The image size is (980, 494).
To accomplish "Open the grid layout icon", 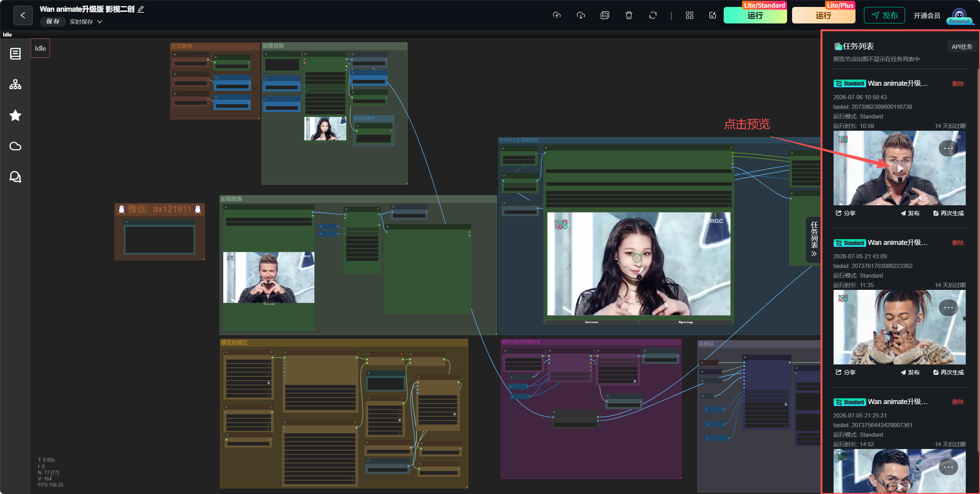I will point(689,15).
